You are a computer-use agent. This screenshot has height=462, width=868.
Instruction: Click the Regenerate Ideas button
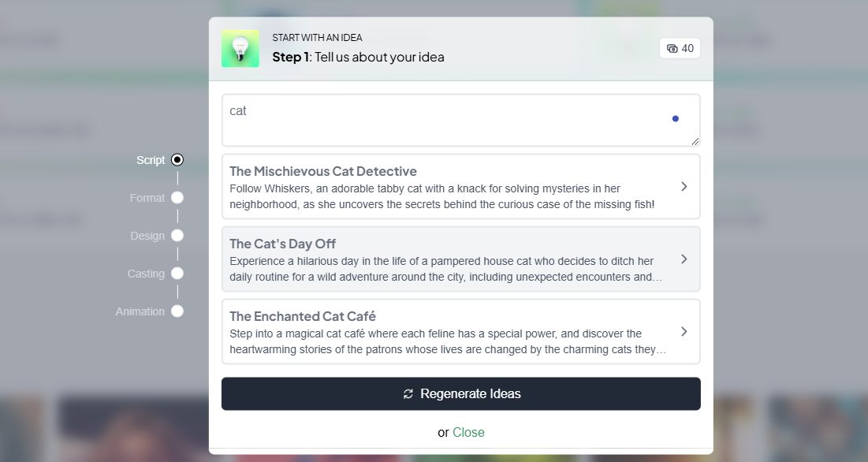461,394
